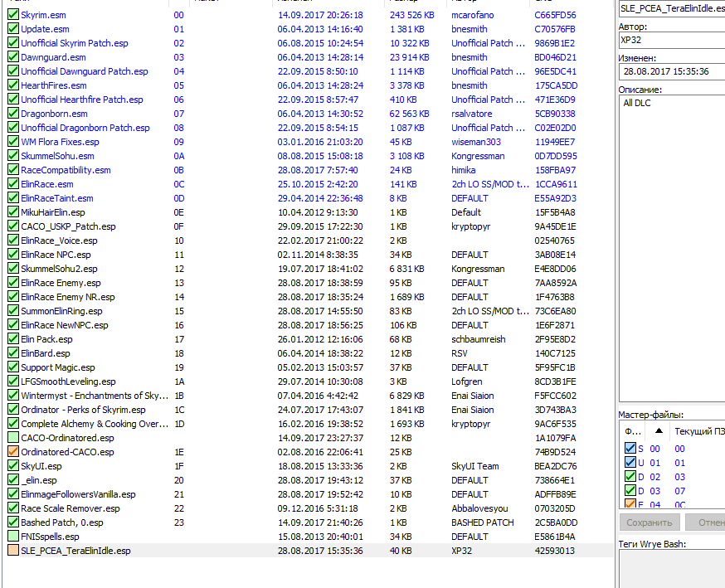Click the Изменен date field
Viewport: 725px width, 588px height.
tap(672, 71)
